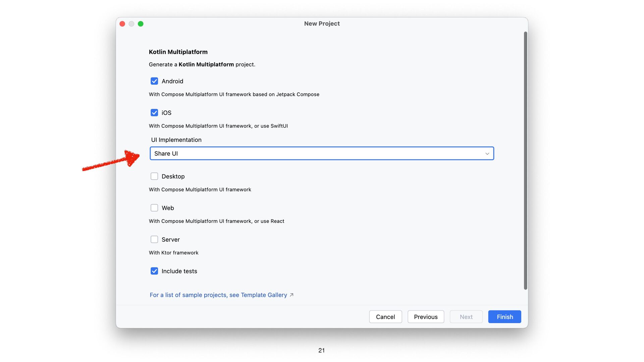Viewport: 644px width, 362px height.
Task: Uncheck the iOS platform checkbox
Action: point(154,113)
